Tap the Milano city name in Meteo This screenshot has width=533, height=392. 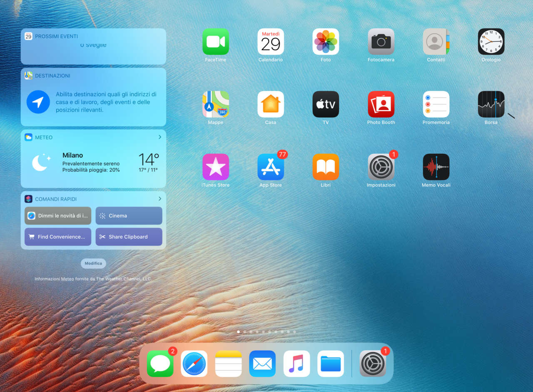pyautogui.click(x=73, y=155)
